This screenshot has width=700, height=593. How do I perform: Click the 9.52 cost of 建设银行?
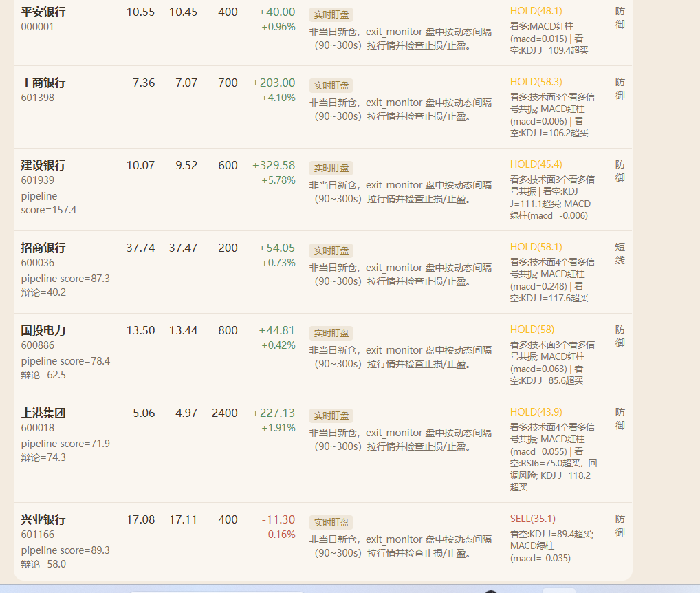(186, 166)
